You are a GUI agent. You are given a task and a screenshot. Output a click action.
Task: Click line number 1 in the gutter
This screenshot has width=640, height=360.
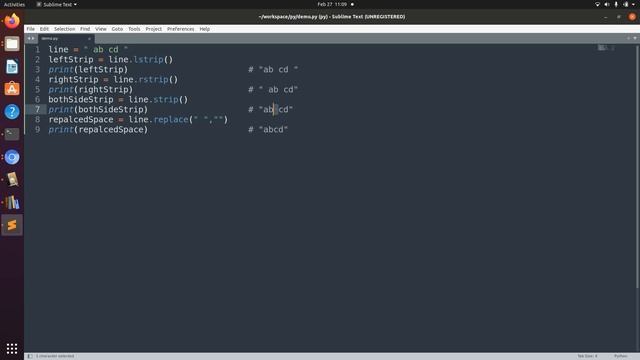click(37, 49)
